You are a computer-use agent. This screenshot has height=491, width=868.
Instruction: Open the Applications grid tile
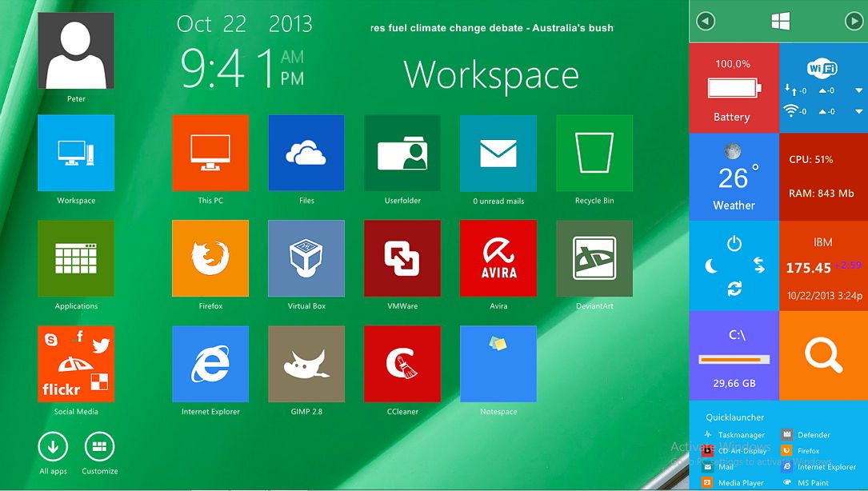pos(76,258)
